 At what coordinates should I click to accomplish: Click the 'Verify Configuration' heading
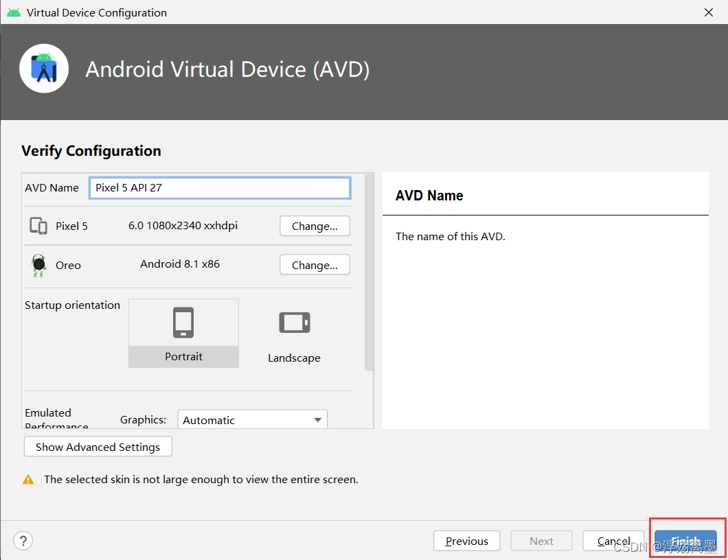click(x=91, y=151)
